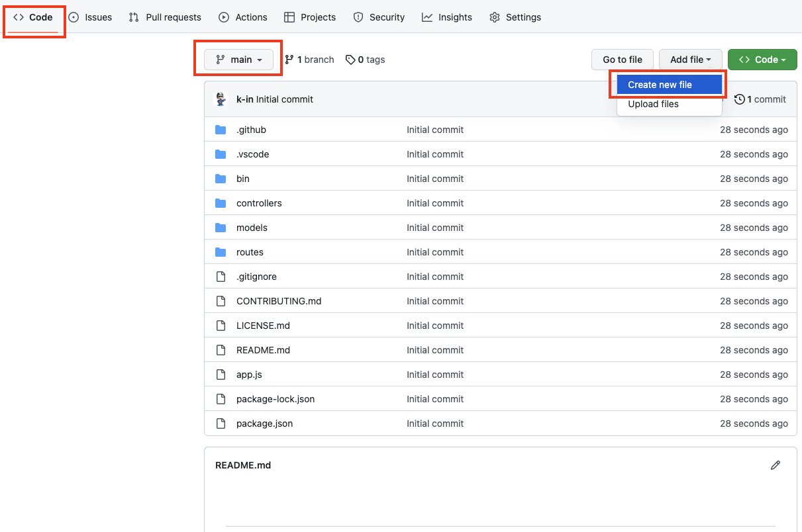The image size is (802, 532).
Task: Click the Go to file button
Action: (623, 60)
